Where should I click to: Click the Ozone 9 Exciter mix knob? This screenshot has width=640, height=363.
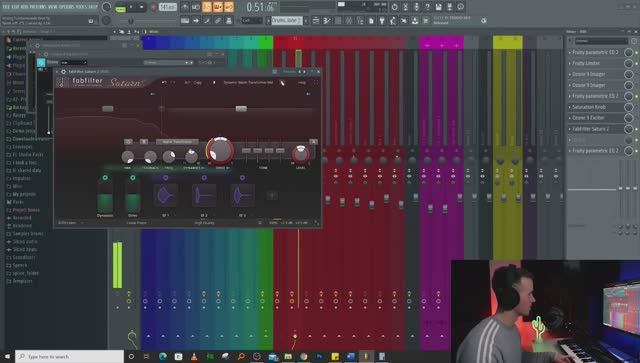[629, 118]
